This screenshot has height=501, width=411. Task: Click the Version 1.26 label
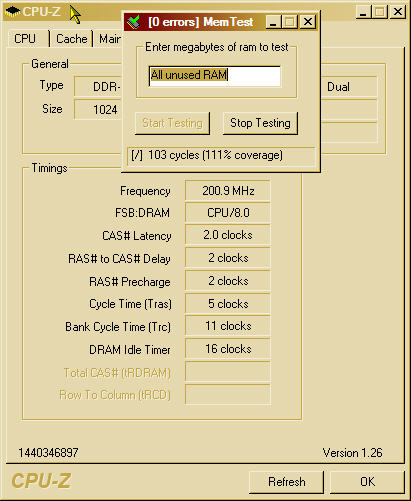pyautogui.click(x=352, y=453)
